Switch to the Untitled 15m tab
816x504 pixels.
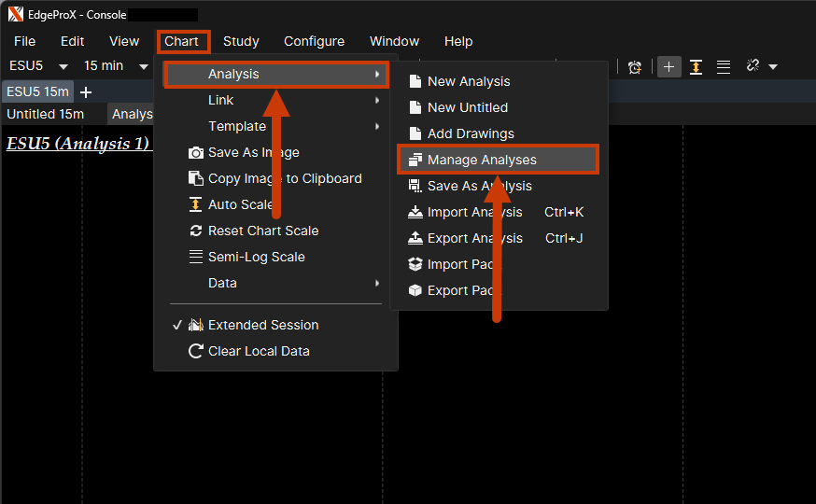(46, 114)
